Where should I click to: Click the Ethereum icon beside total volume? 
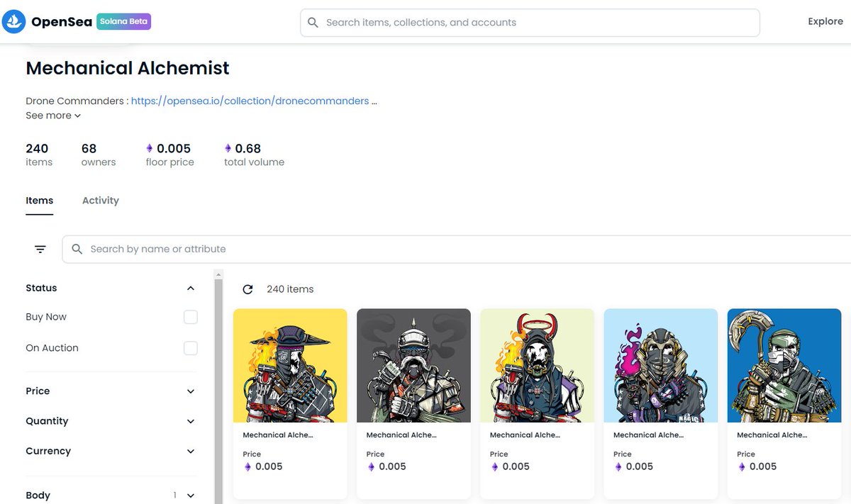[228, 148]
